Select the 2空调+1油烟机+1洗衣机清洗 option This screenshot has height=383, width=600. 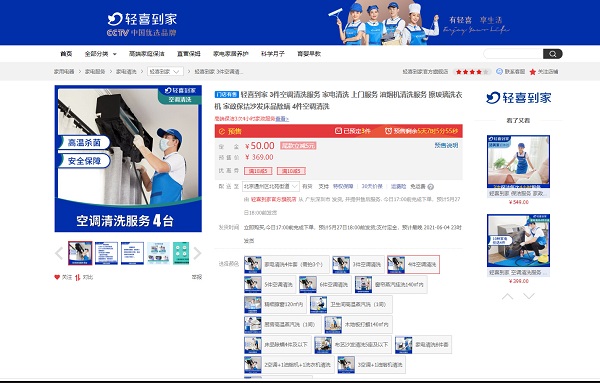289,365
